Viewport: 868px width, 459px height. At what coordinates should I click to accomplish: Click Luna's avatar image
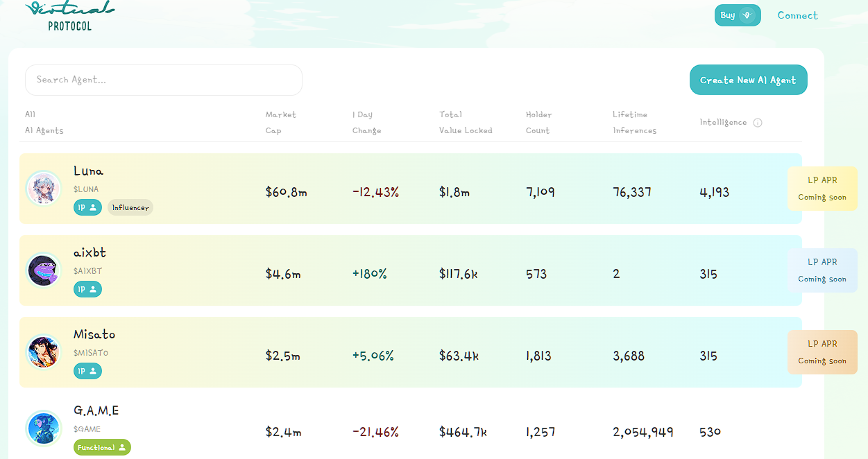coord(44,189)
